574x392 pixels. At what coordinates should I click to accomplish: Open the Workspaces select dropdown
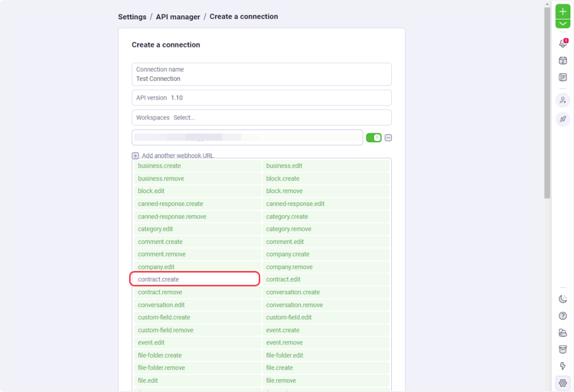coord(261,118)
